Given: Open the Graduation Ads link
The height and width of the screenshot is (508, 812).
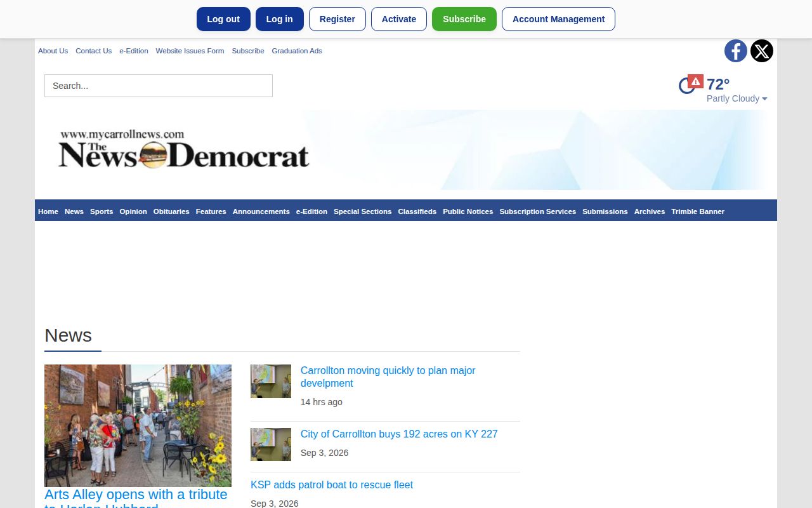Looking at the screenshot, I should 297,51.
